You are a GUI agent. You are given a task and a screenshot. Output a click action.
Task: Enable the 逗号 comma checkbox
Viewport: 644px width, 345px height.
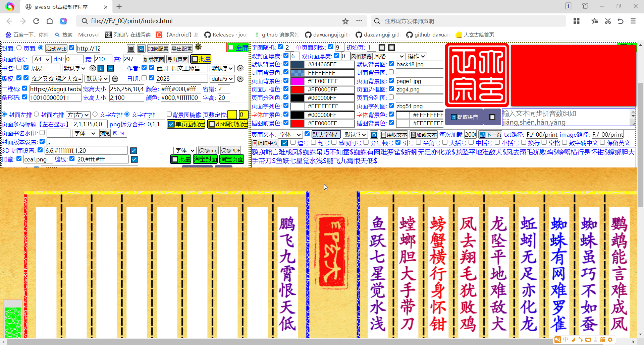click(x=292, y=142)
